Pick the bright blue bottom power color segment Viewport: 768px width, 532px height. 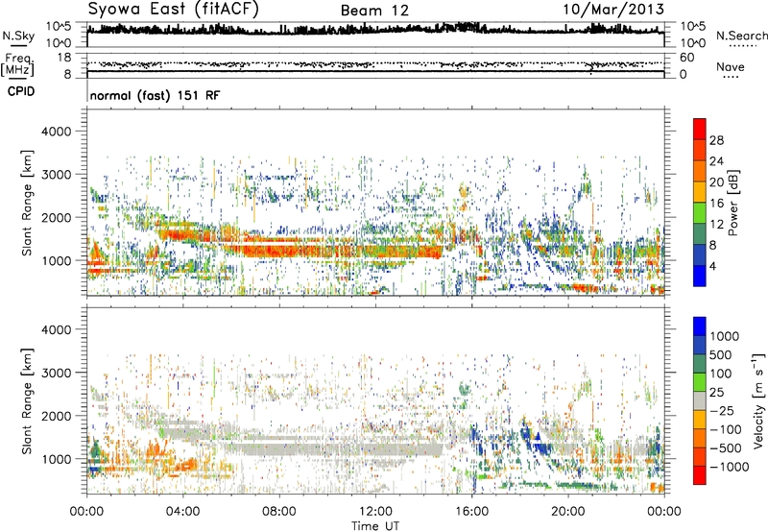tap(700, 276)
